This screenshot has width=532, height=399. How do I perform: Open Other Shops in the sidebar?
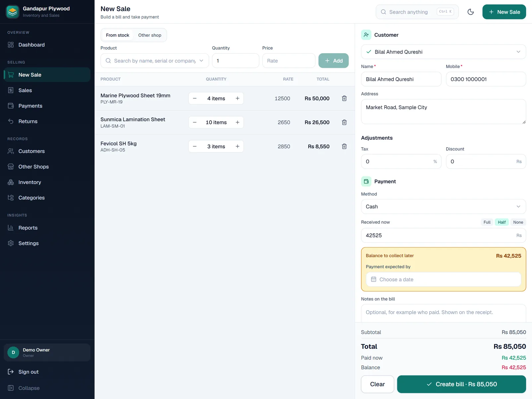[47, 167]
